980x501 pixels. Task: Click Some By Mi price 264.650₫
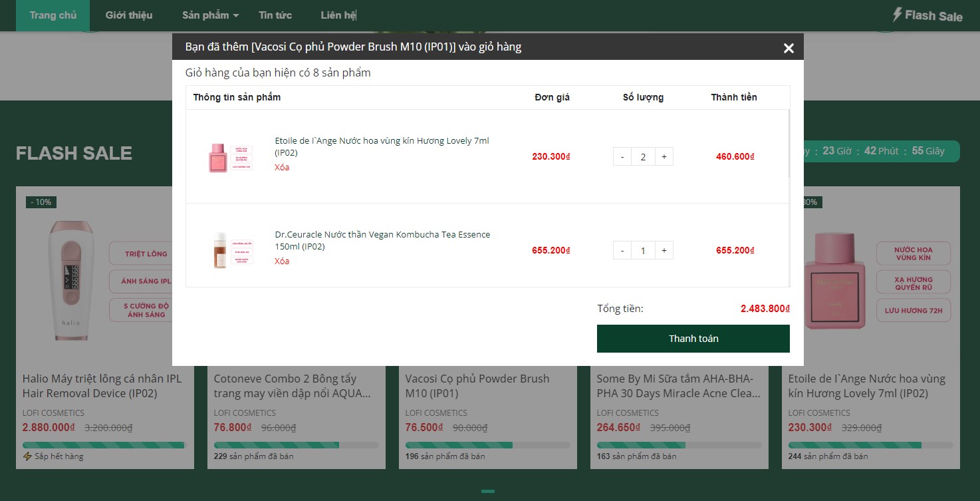pyautogui.click(x=620, y=428)
